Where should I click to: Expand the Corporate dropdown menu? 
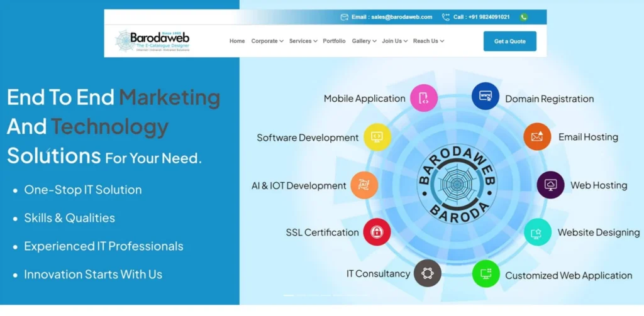[267, 41]
